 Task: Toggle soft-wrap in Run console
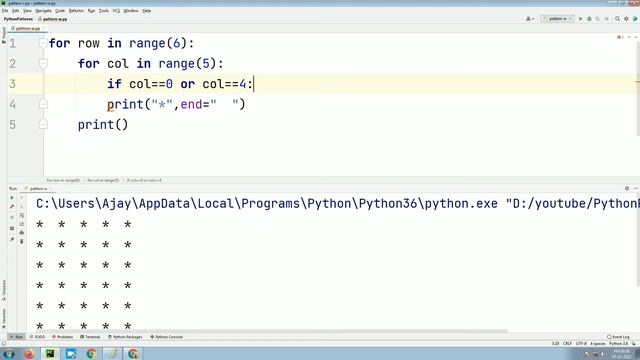[x=22, y=216]
